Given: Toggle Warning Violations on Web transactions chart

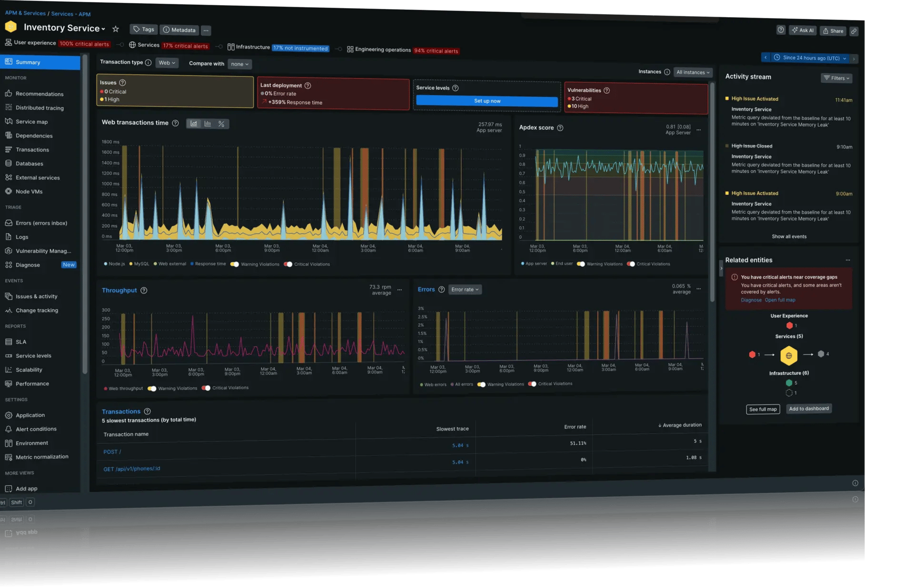Looking at the screenshot, I should click(235, 265).
